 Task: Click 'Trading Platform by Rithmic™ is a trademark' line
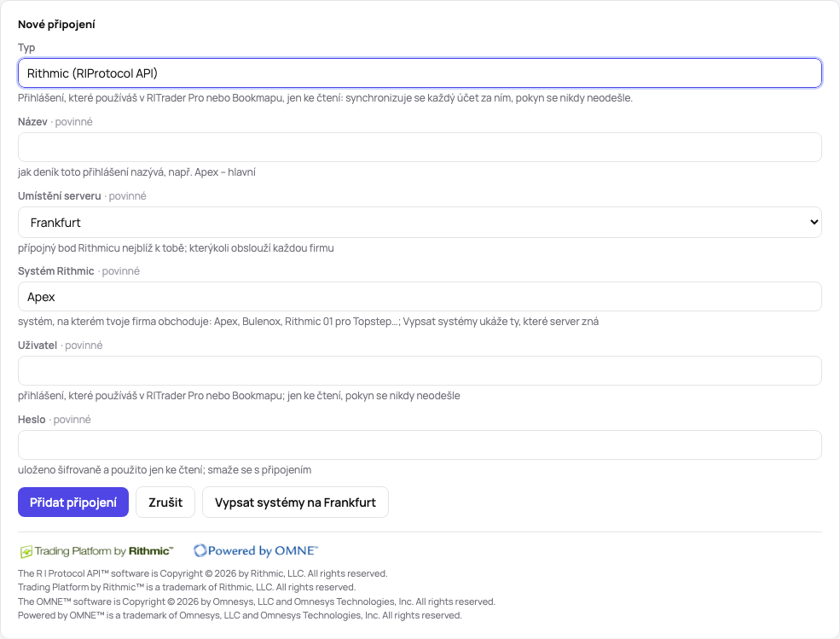coord(187,588)
